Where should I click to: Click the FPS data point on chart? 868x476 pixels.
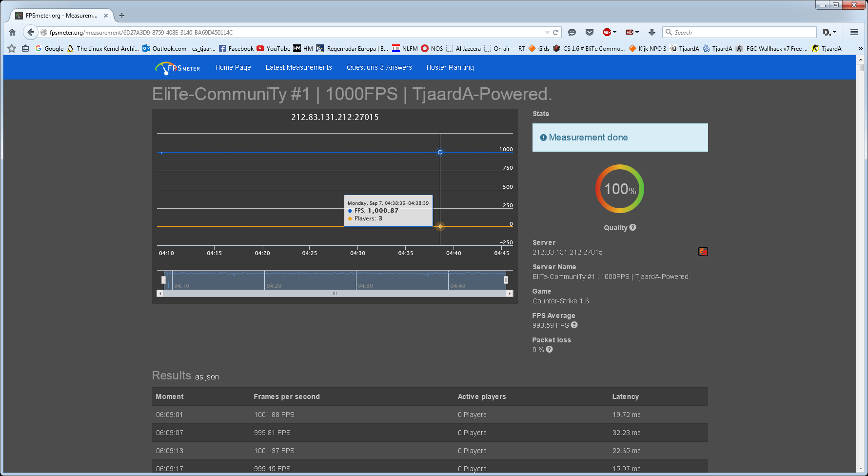click(440, 152)
